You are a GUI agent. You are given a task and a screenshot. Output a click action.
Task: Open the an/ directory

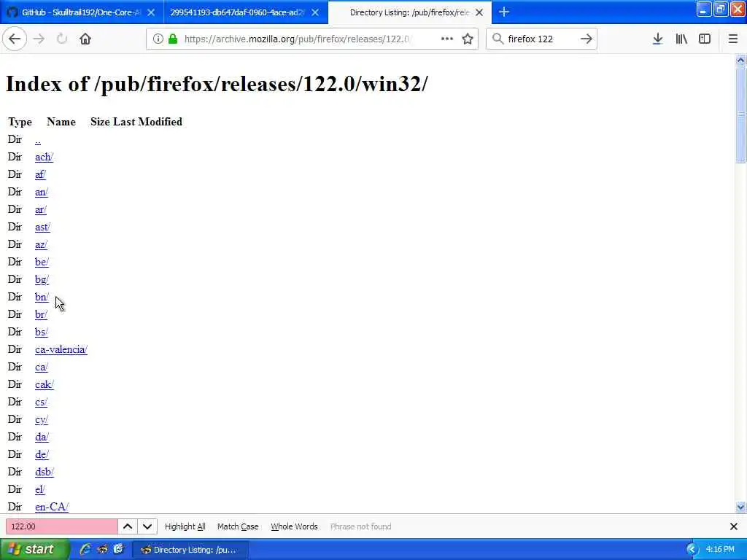click(x=42, y=192)
